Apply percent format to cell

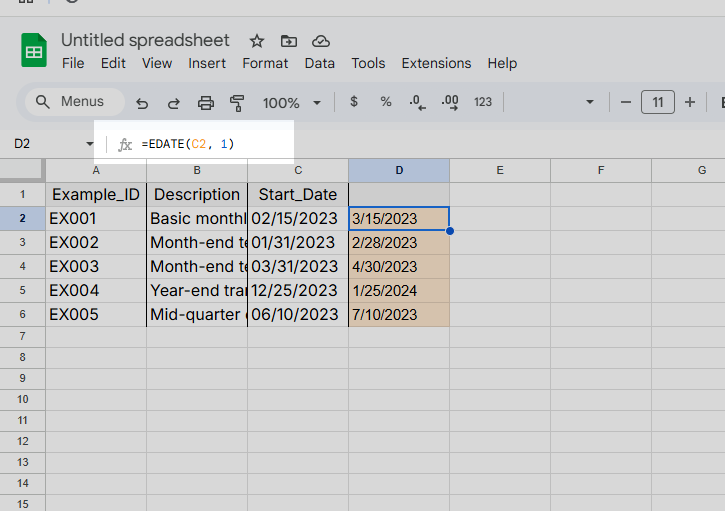pos(385,102)
